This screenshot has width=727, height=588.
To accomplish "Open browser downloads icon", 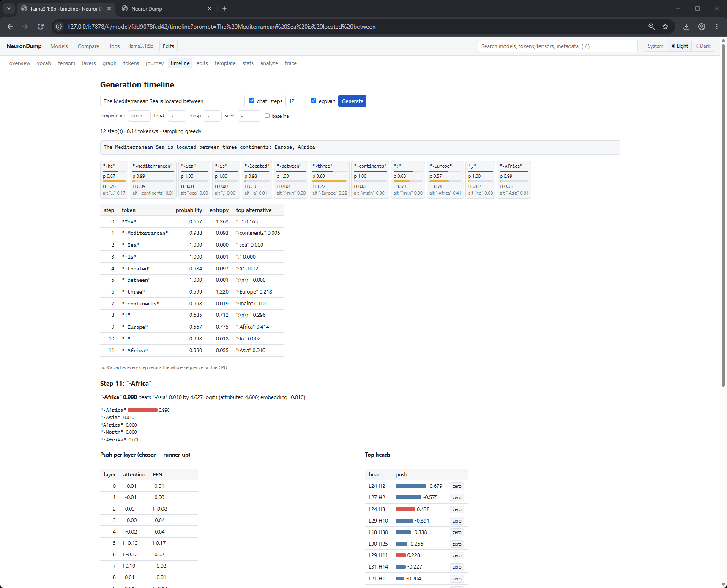I will tap(686, 27).
